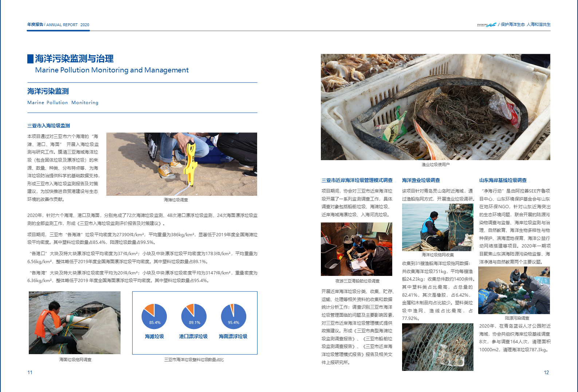Screen dimensions: 578x392
Task: Click the caption "海洋垃圾拖网收集"
Action: pyautogui.click(x=438, y=255)
